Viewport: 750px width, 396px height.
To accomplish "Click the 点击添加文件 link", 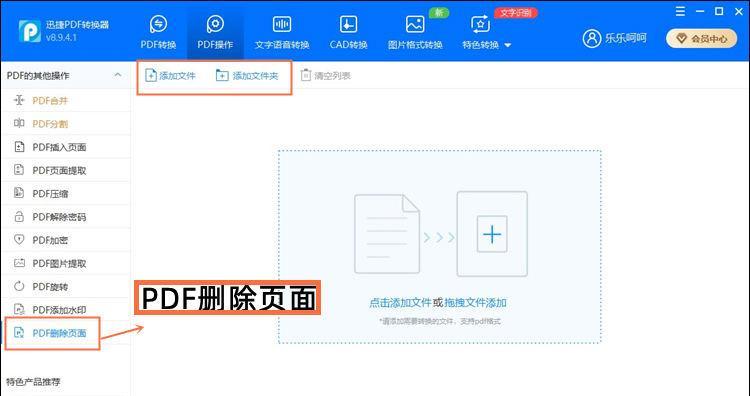I will pyautogui.click(x=400, y=303).
